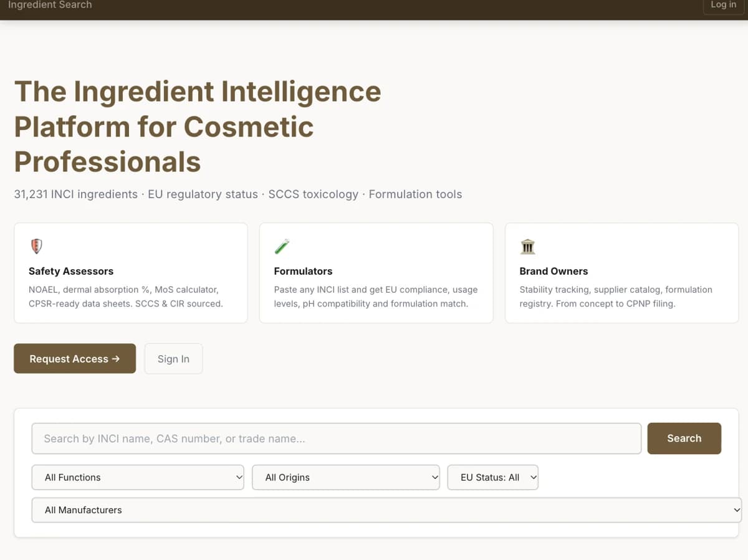Click the 'NOAEL, dermal absorption' description text
Image resolution: width=748 pixels, height=560 pixels.
(x=125, y=297)
